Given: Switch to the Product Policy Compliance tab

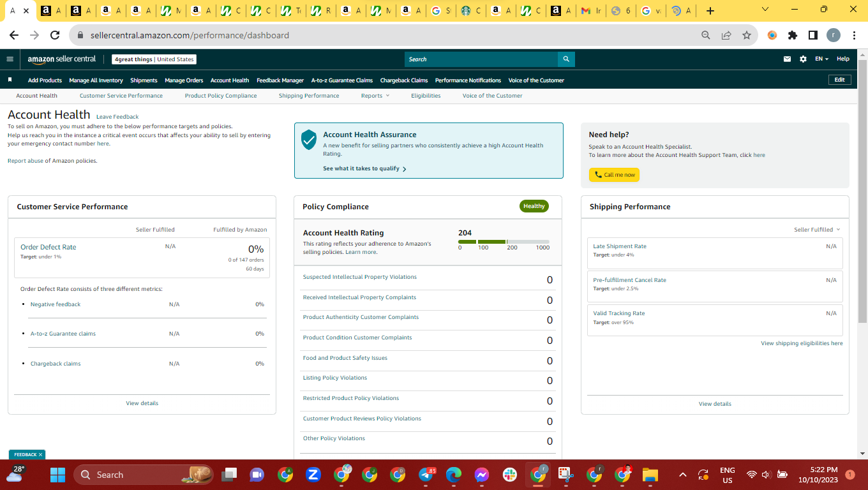Looking at the screenshot, I should point(221,96).
